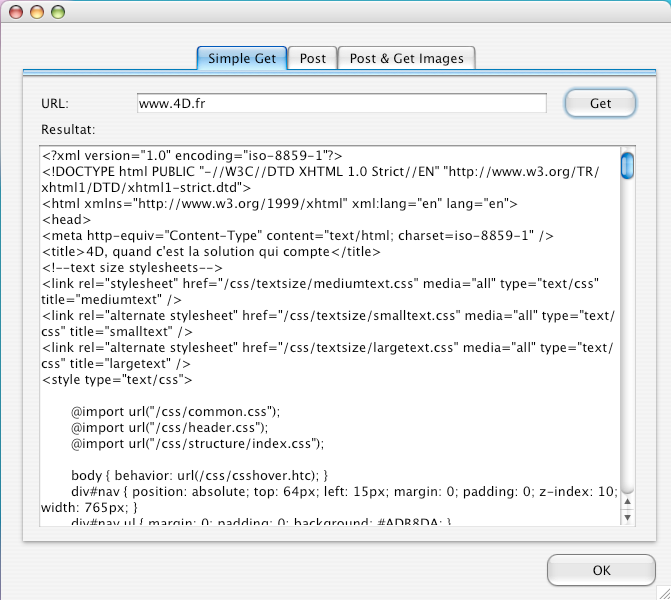Zoom the window with the green button
671x600 pixels.
click(57, 13)
